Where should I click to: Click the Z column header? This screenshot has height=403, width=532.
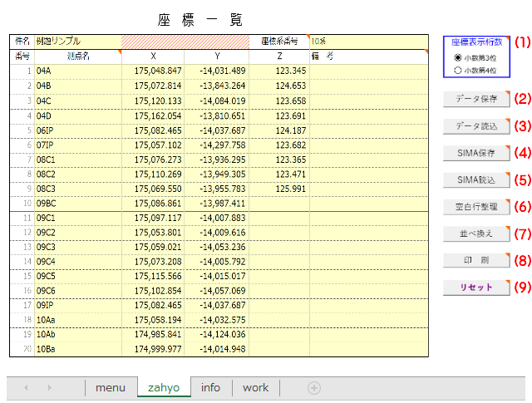click(x=279, y=57)
